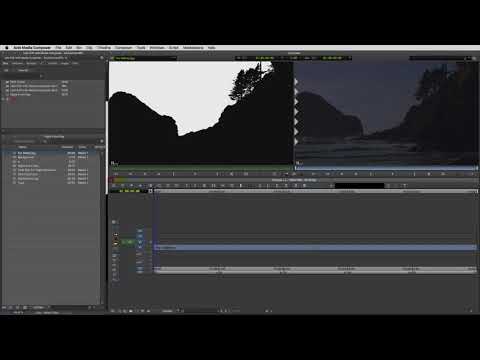Click the bin's vertical scrollbar
480x360 pixels.
tap(102, 227)
